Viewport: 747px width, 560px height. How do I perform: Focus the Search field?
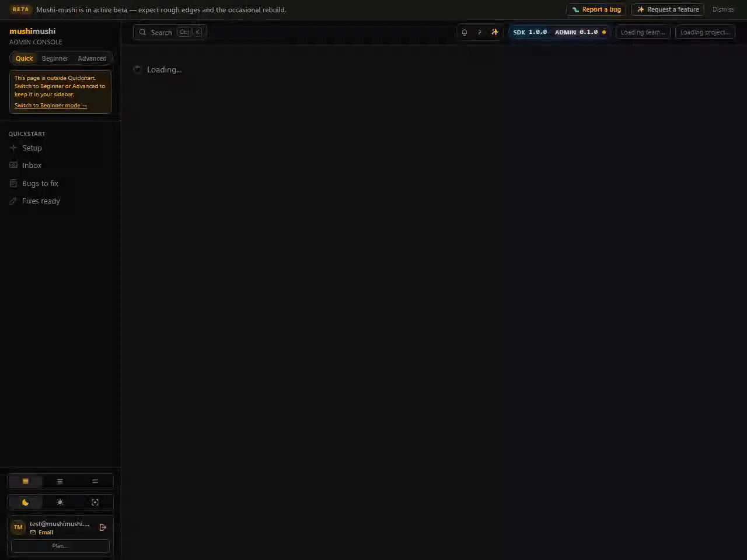170,33
